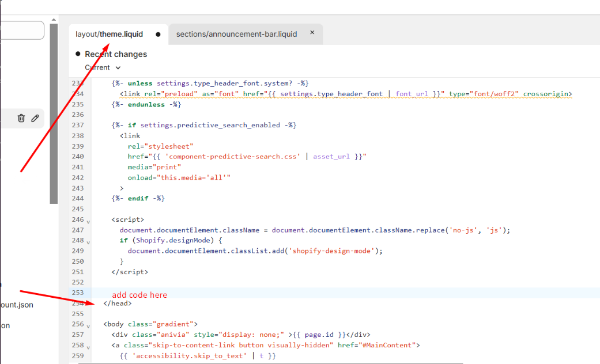Click line number 255 in gutter
This screenshot has width=600, height=364.
78,313
